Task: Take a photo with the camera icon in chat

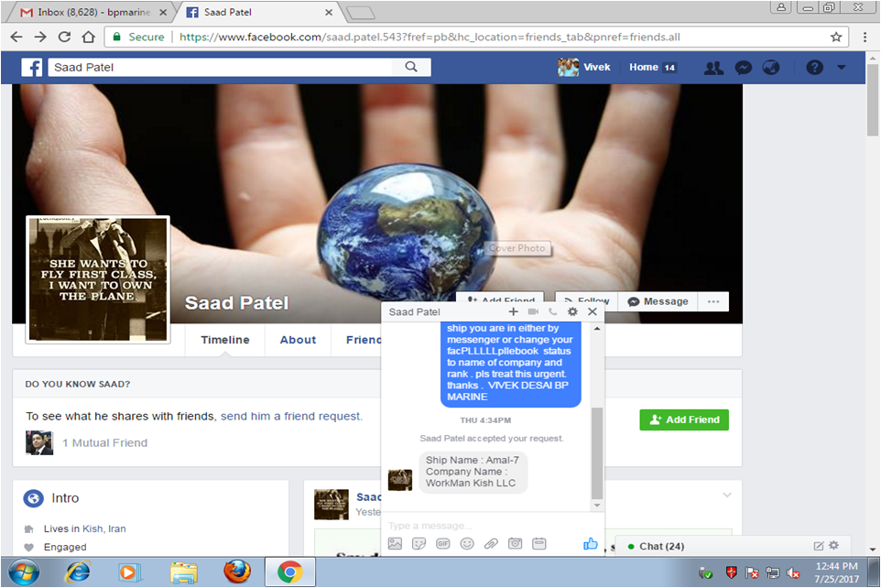Action: (516, 544)
